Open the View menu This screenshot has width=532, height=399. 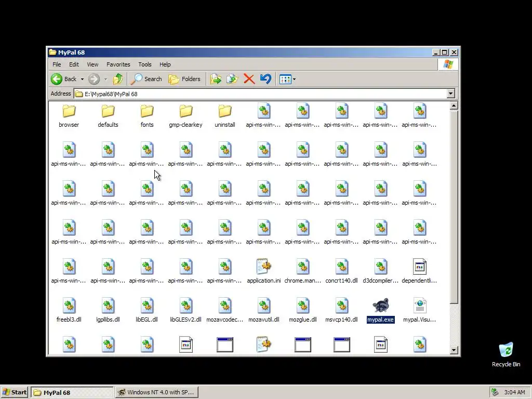pos(92,64)
